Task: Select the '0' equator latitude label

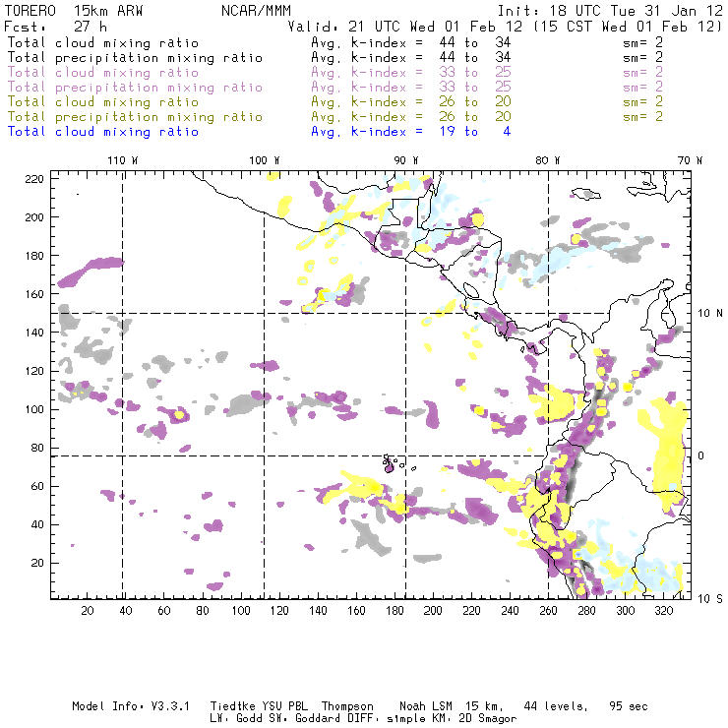Action: [700, 455]
